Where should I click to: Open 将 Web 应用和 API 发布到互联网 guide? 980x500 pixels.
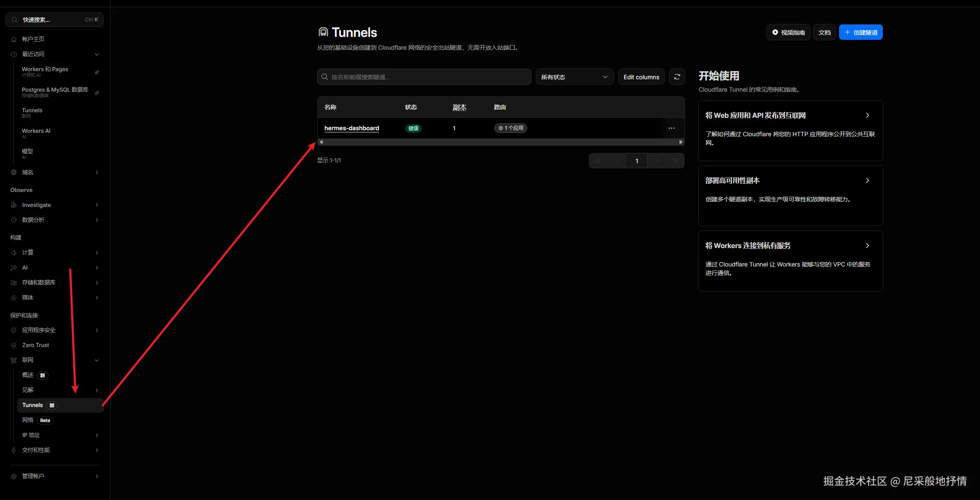click(x=791, y=131)
